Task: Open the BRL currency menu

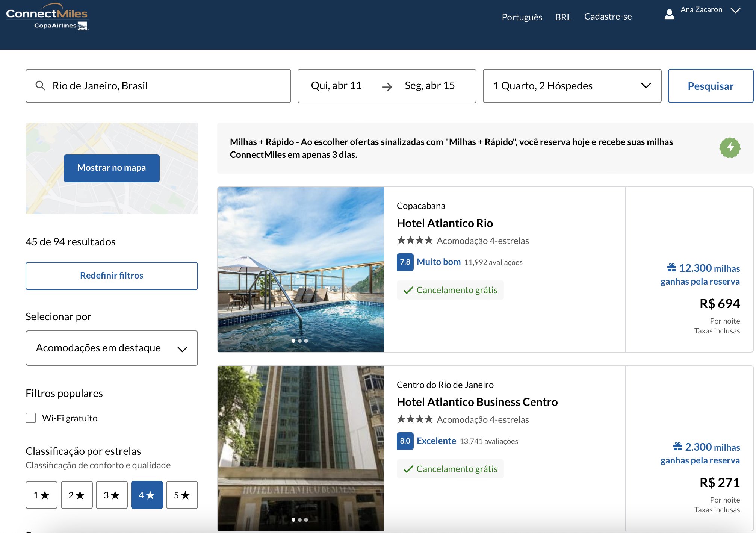Action: click(563, 17)
